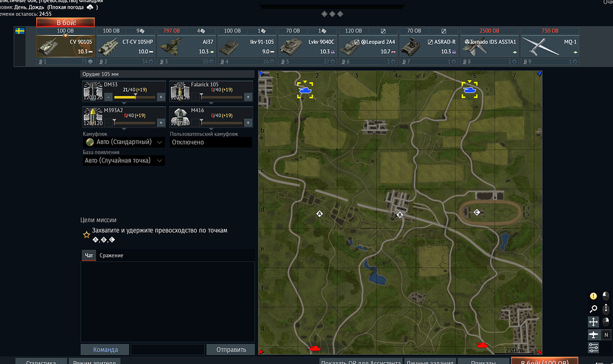
Task: Switch to the Сражение tab
Action: pos(112,256)
